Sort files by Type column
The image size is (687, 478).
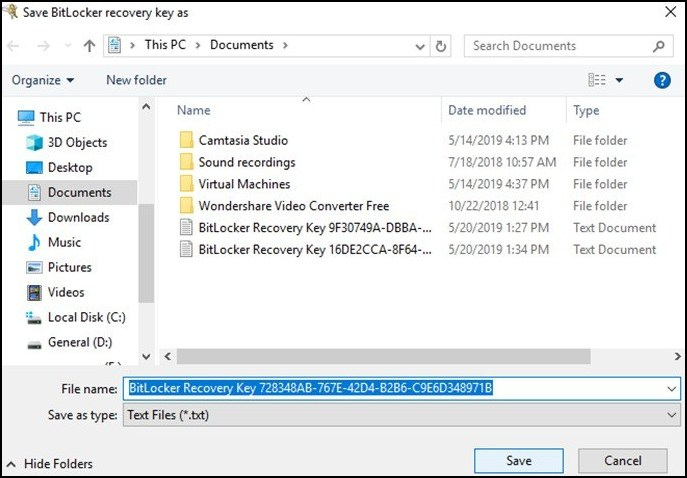point(586,110)
